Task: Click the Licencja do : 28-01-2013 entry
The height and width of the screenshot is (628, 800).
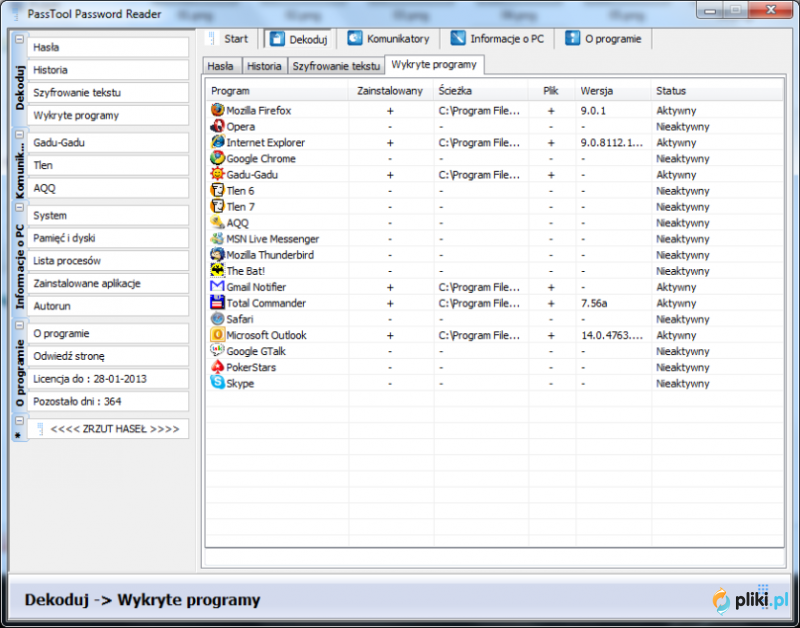Action: point(108,379)
